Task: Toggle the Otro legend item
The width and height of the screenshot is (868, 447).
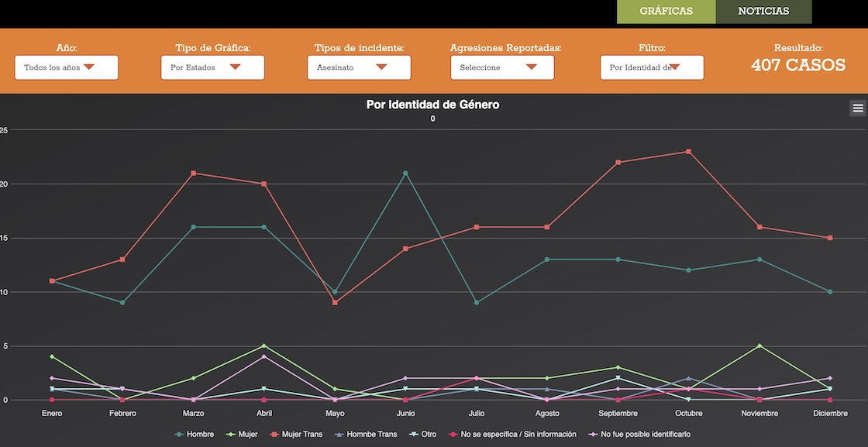Action: [424, 435]
